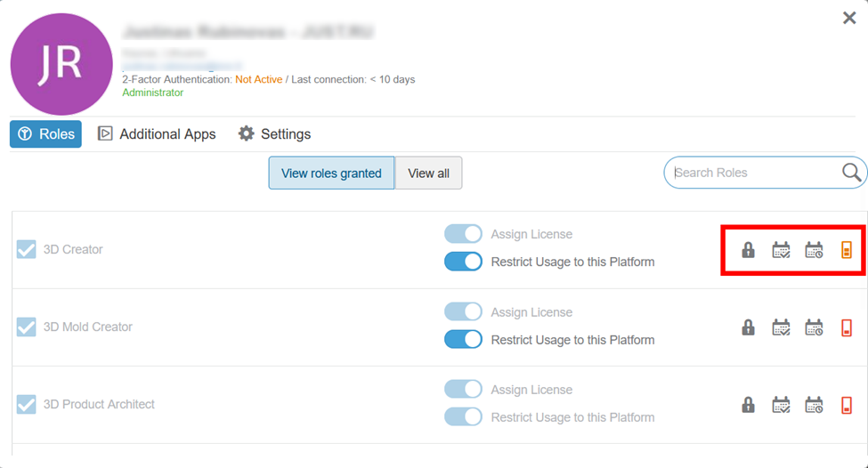Select the View all button
This screenshot has height=468, width=868.
428,173
